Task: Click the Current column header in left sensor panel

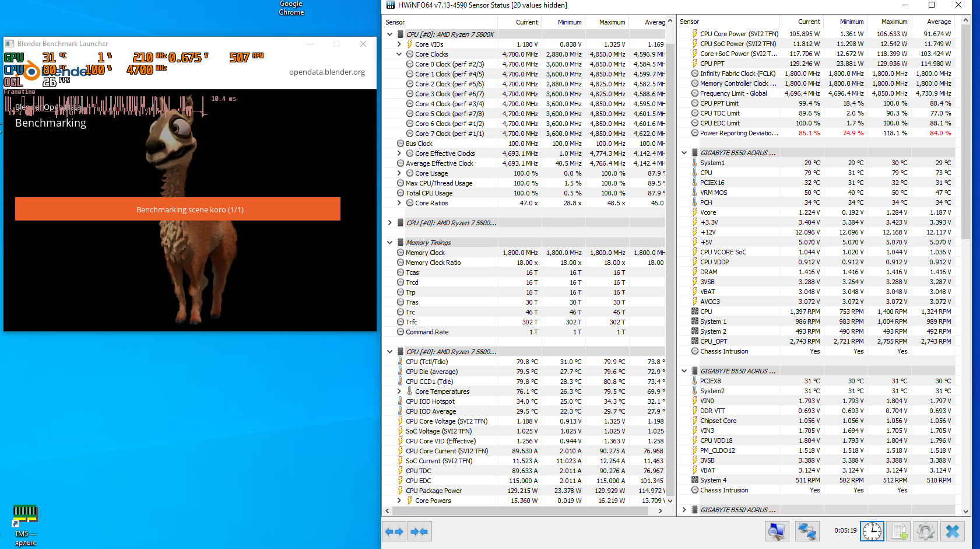Action: [x=519, y=22]
